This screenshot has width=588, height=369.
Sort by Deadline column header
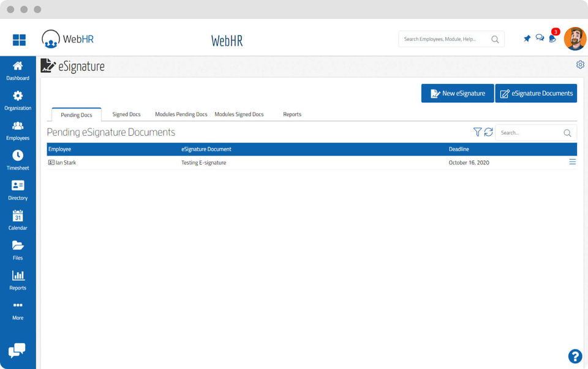459,149
